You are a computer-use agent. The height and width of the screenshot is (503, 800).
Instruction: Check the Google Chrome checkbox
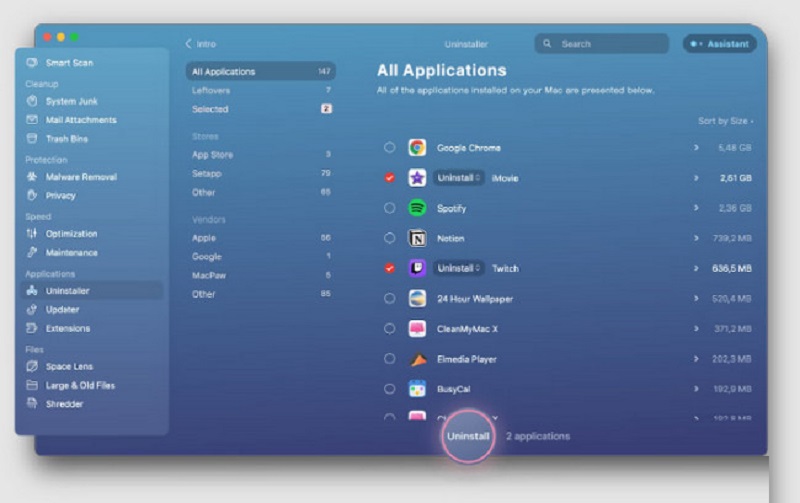coord(389,148)
